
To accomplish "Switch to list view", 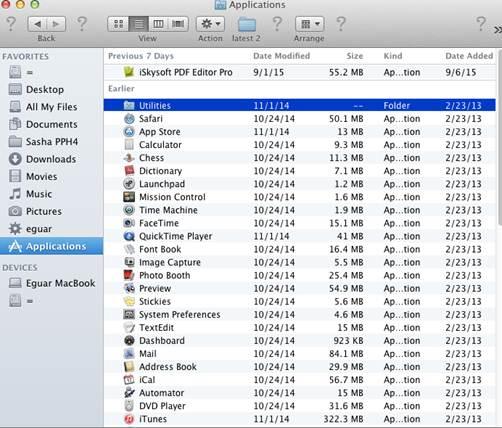I will 139,24.
